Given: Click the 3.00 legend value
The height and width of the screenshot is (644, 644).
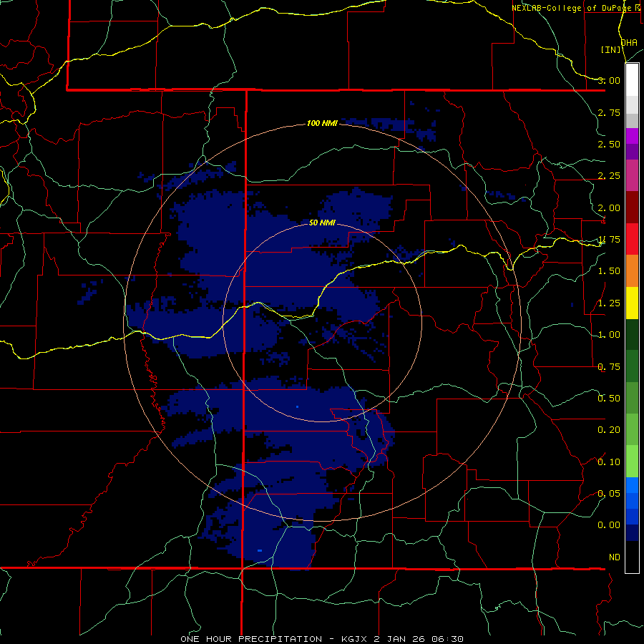Looking at the screenshot, I should point(609,80).
